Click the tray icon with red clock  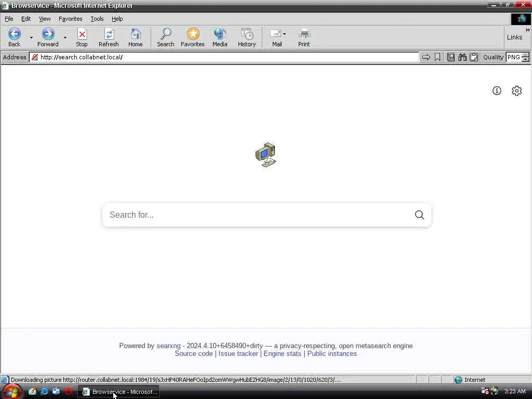(x=485, y=391)
